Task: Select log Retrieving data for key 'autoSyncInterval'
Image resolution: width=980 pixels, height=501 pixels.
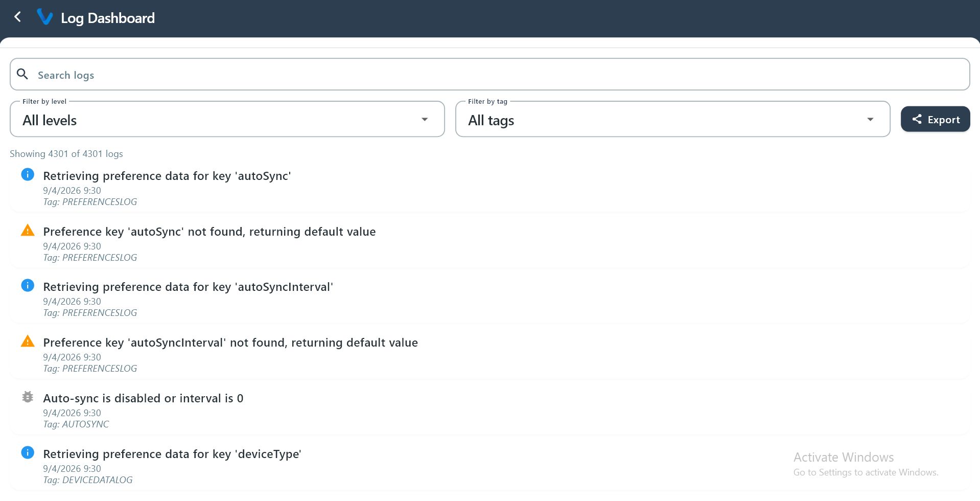Action: point(489,299)
